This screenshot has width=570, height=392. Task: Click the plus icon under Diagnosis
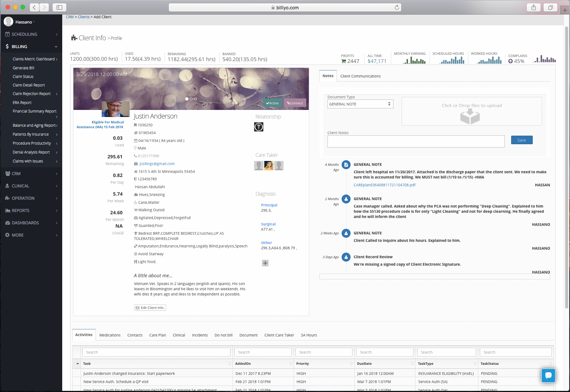[x=265, y=263]
